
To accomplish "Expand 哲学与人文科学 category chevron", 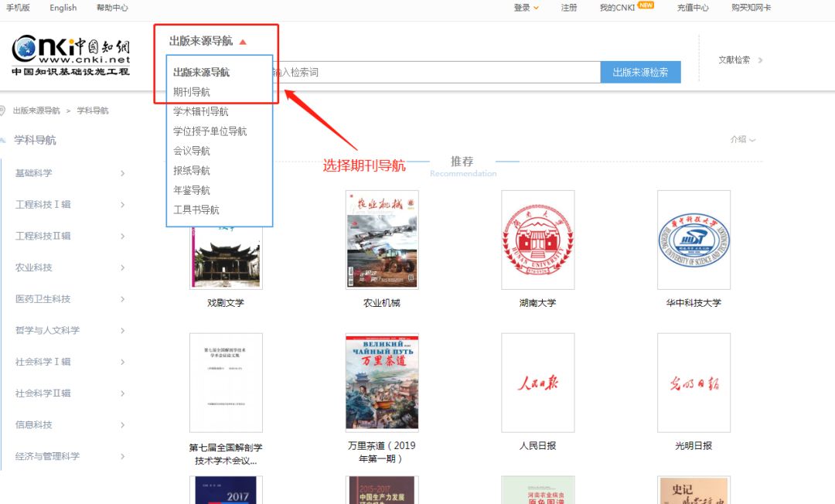I will coord(122,331).
